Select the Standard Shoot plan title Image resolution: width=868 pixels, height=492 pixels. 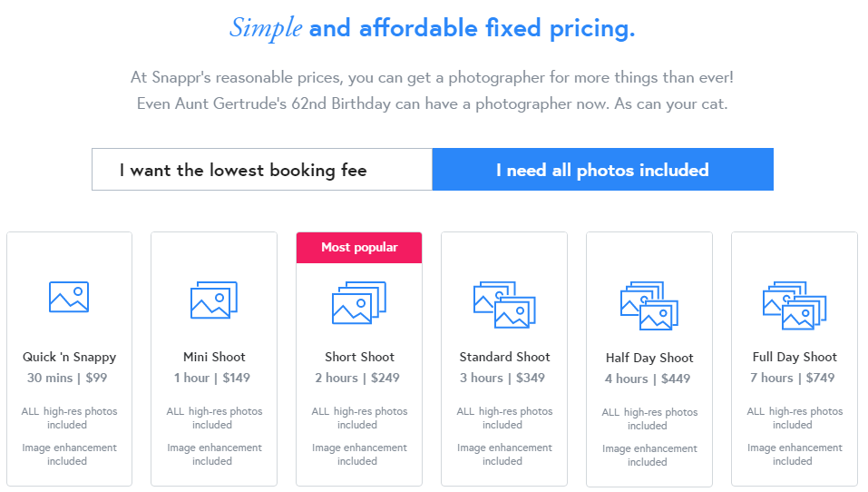504,357
